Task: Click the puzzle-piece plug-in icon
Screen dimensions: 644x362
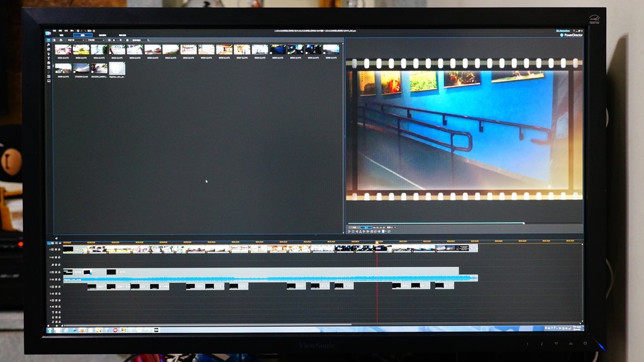Action: [x=61, y=40]
